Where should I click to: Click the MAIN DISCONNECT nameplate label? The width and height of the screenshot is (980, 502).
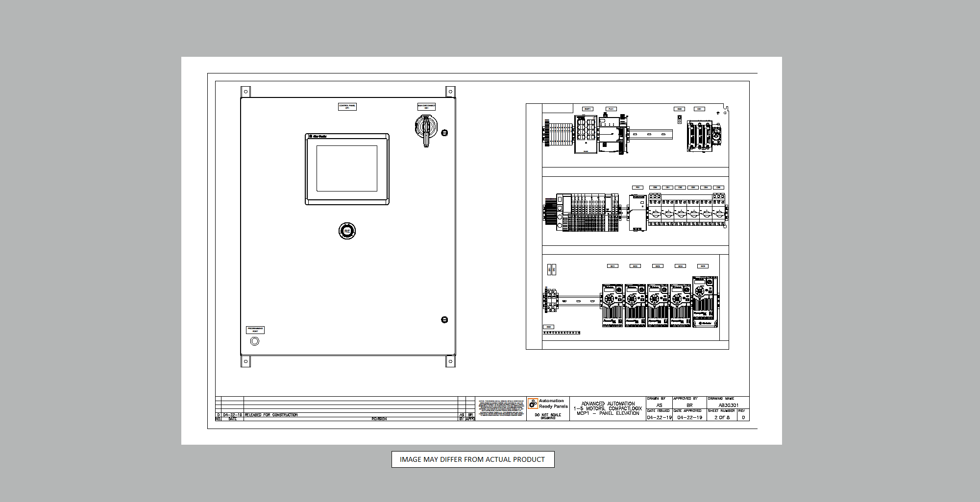[x=426, y=107]
